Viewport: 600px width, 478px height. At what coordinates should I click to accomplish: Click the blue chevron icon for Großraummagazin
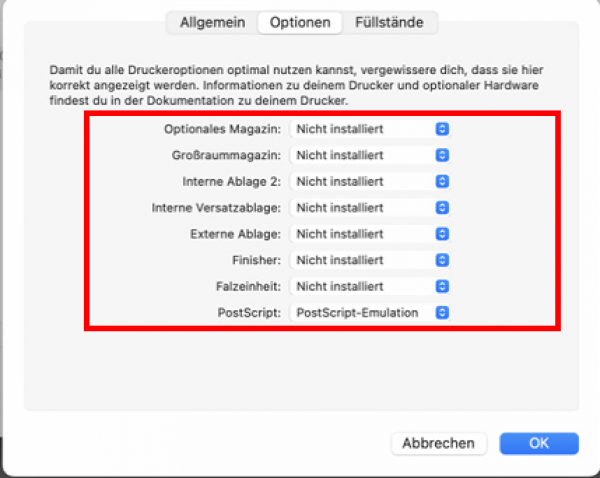(x=442, y=155)
